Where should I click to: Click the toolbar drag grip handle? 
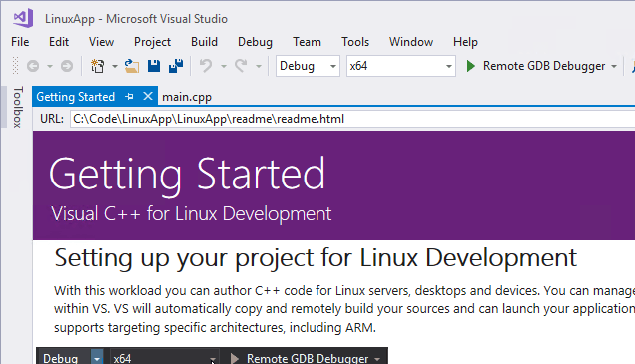click(15, 66)
